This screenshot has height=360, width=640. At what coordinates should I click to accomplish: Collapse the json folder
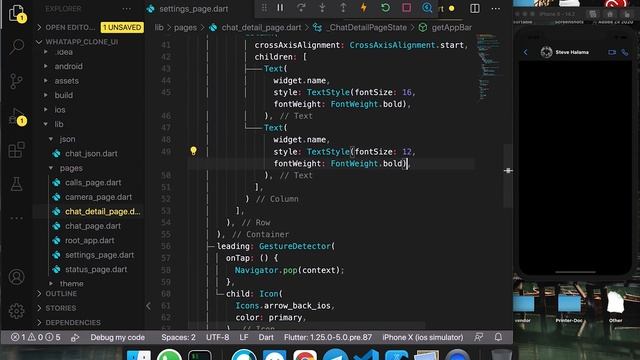point(67,139)
